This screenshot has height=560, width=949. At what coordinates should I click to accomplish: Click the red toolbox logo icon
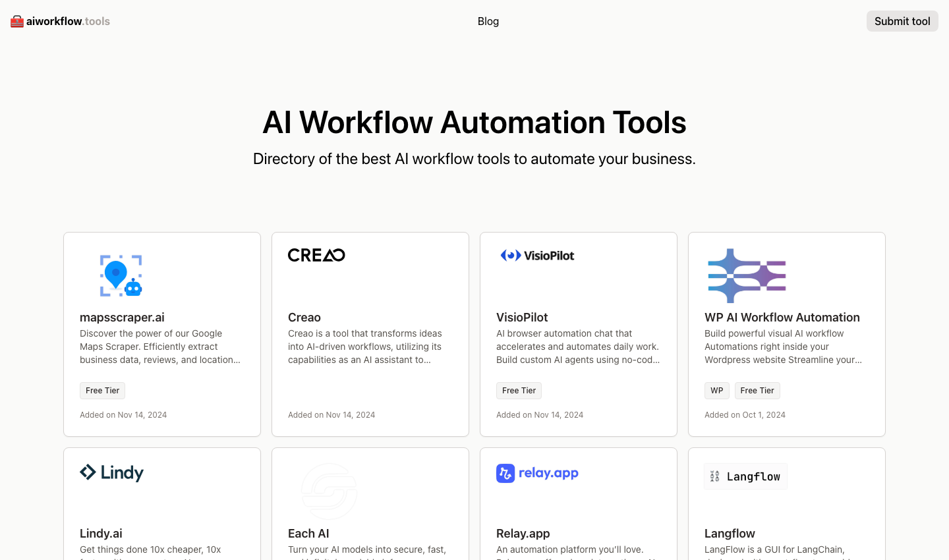click(x=17, y=21)
